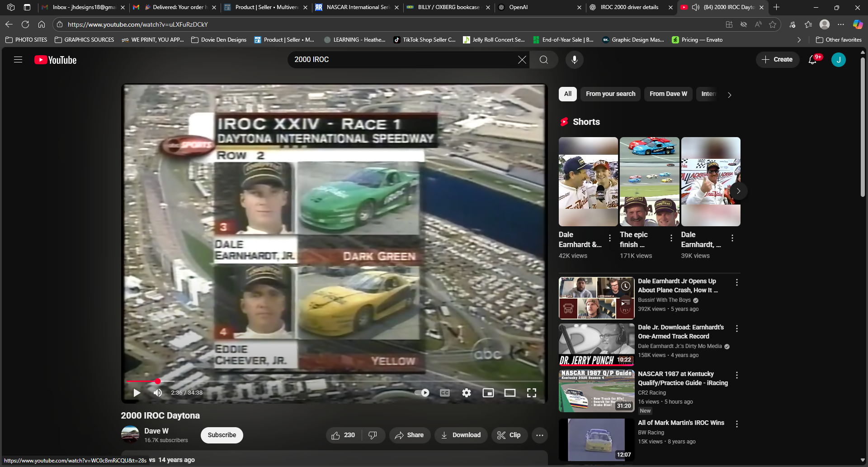Open options for Mark Martin's IROC Wins
The width and height of the screenshot is (868, 467).
(737, 424)
